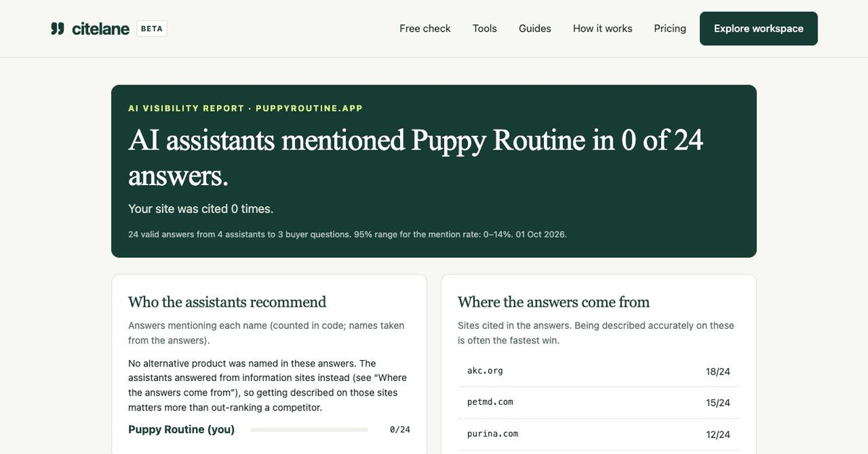Screen dimensions: 868x454
Task: Click the Where the answers come from heading
Action: [554, 302]
